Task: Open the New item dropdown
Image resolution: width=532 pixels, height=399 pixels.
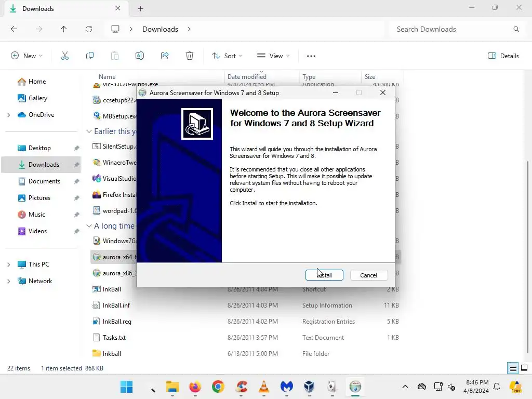Action: [26, 56]
